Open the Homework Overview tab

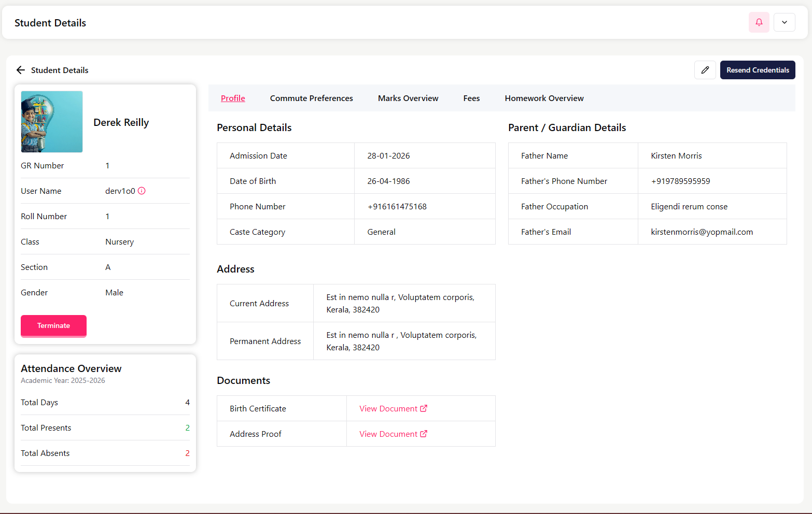coord(544,98)
